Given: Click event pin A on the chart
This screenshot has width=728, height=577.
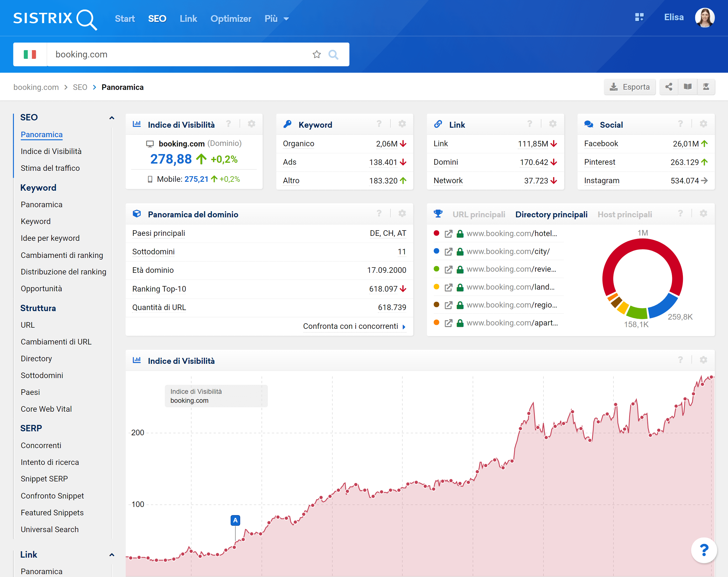Looking at the screenshot, I should 235,521.
